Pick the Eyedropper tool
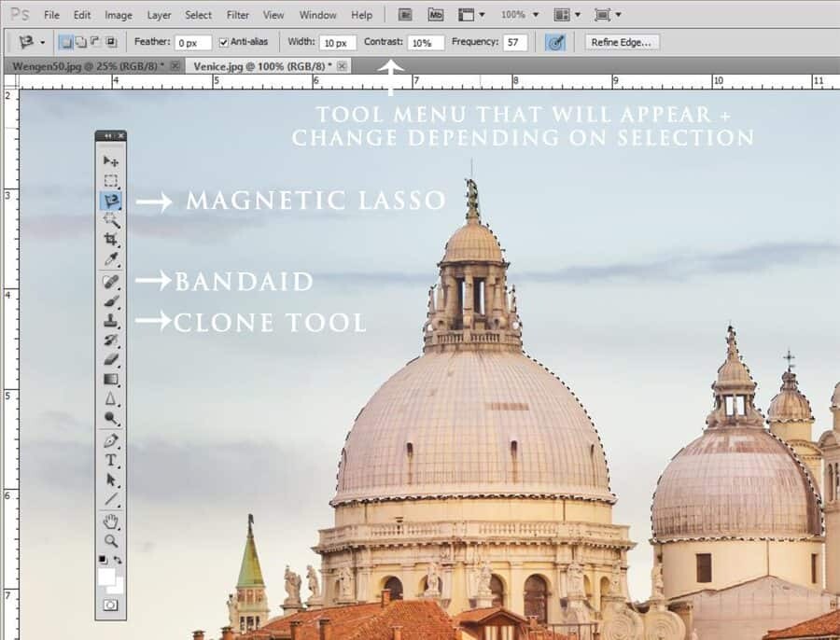 tap(111, 259)
